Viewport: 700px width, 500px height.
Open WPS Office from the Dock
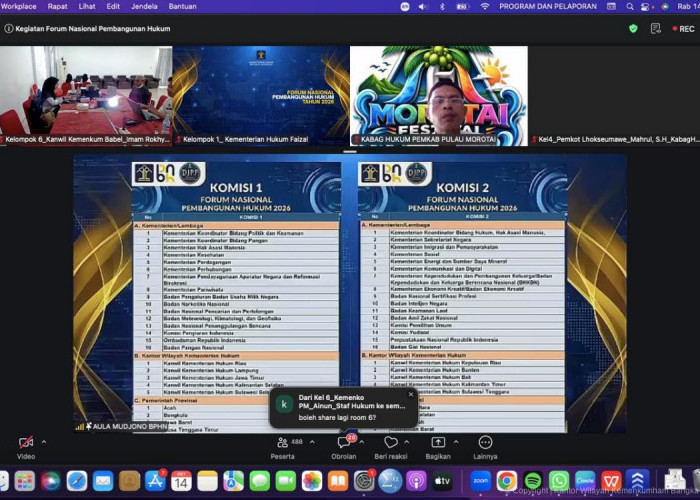point(611,481)
